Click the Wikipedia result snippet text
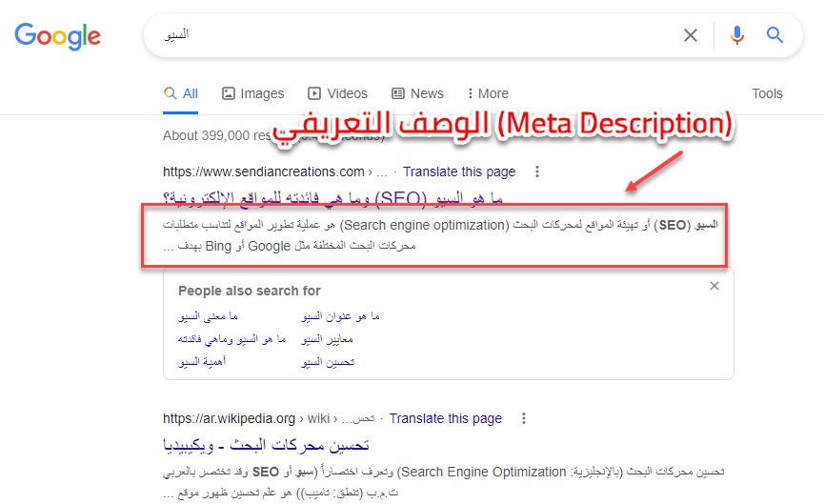Image resolution: width=824 pixels, height=504 pixels. (444, 482)
